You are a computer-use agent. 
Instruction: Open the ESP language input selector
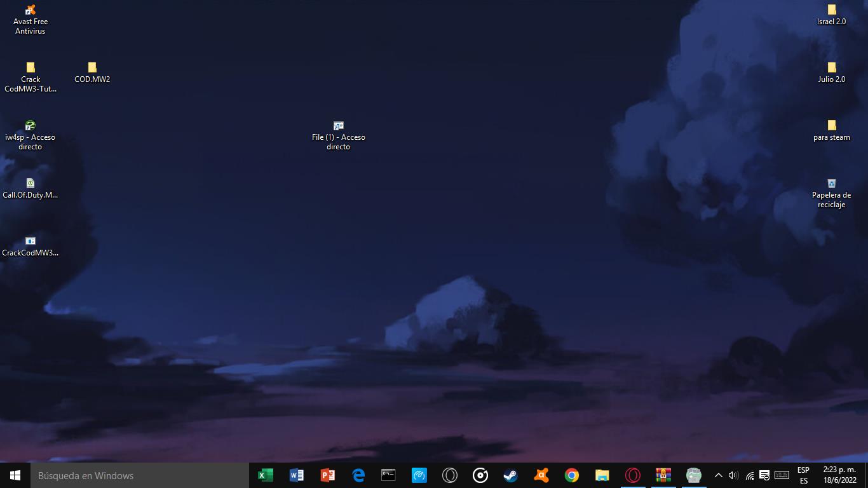point(803,475)
